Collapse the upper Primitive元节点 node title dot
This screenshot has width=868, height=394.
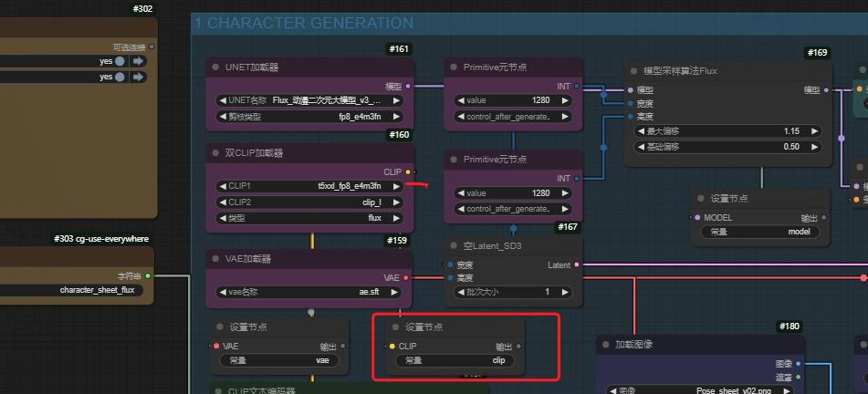pyautogui.click(x=454, y=67)
